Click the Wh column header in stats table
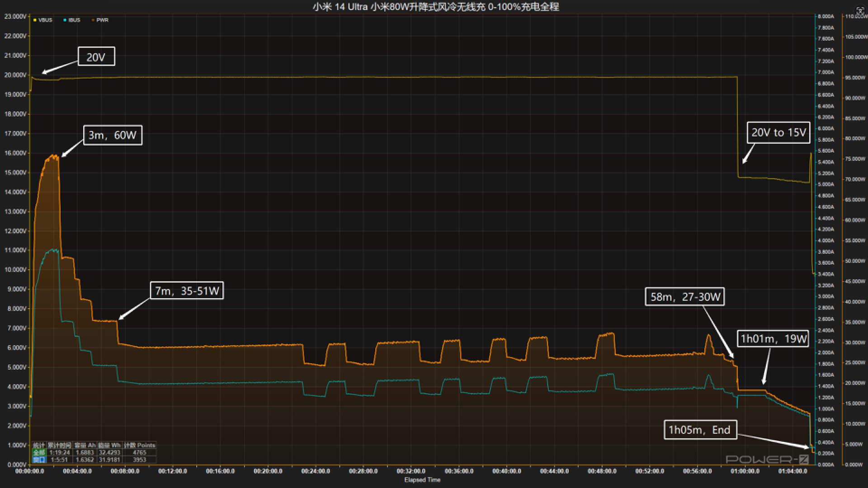 pyautogui.click(x=109, y=445)
